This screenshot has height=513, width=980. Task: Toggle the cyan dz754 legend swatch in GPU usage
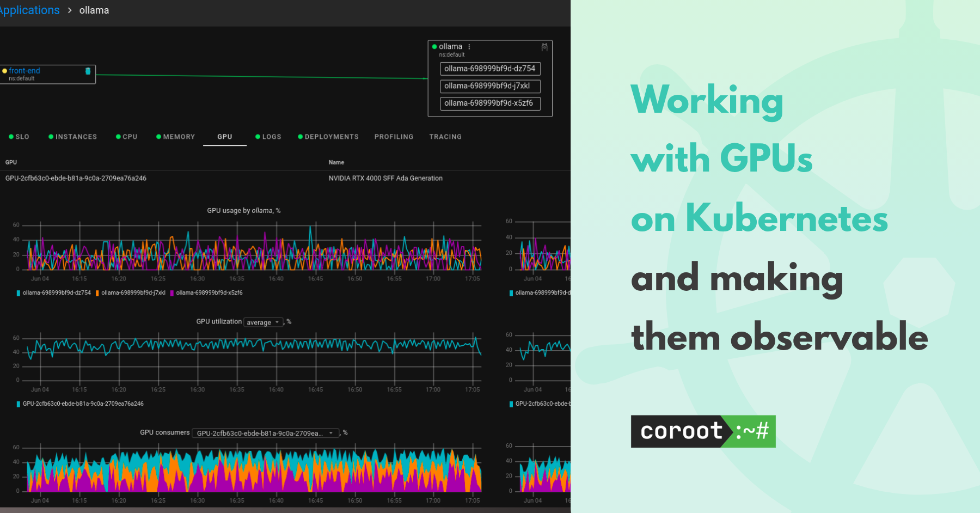[19, 293]
